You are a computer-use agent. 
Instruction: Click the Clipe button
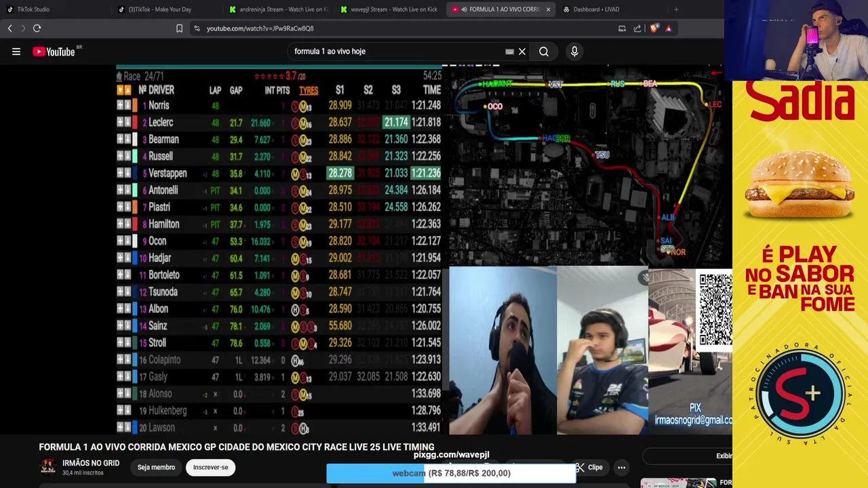point(589,468)
